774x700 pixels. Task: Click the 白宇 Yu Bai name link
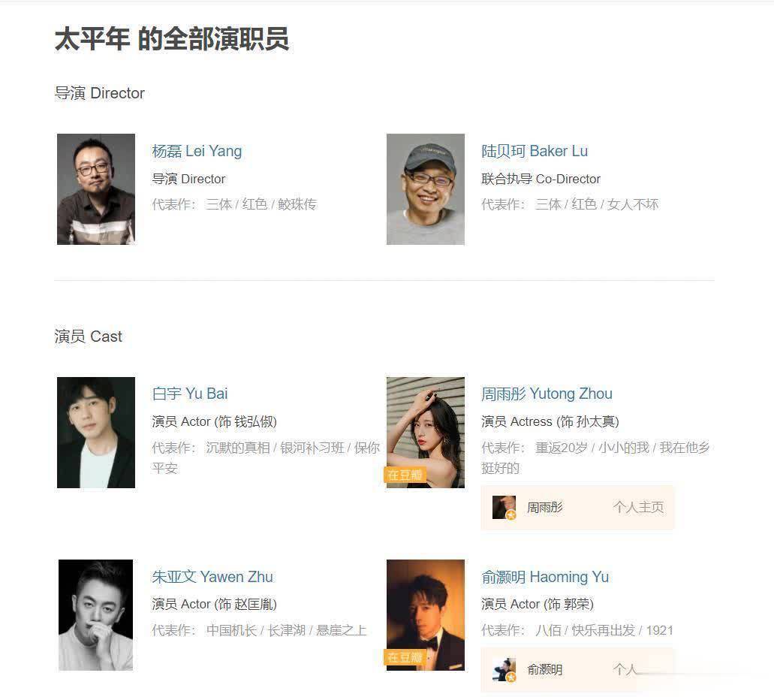coord(189,394)
